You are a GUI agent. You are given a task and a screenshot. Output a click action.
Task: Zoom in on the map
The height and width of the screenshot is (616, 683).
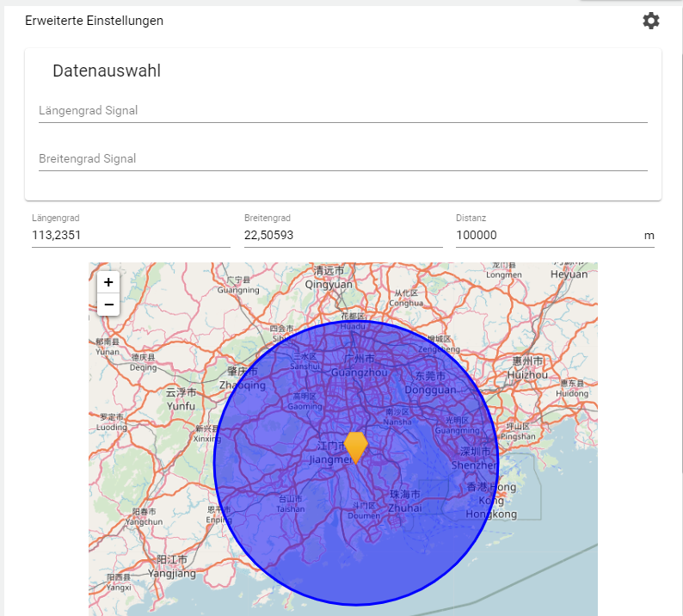108,282
